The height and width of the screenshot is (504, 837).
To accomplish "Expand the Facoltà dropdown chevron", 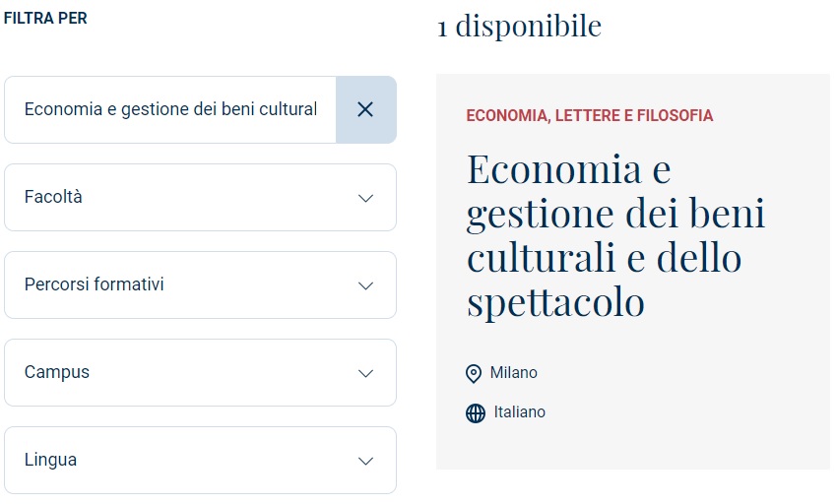I will (x=365, y=198).
